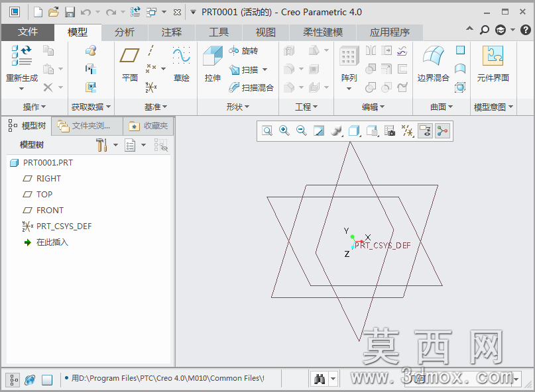Click Insert Here (在此插入) marker
Image resolution: width=535 pixels, height=392 pixels.
pyautogui.click(x=52, y=242)
